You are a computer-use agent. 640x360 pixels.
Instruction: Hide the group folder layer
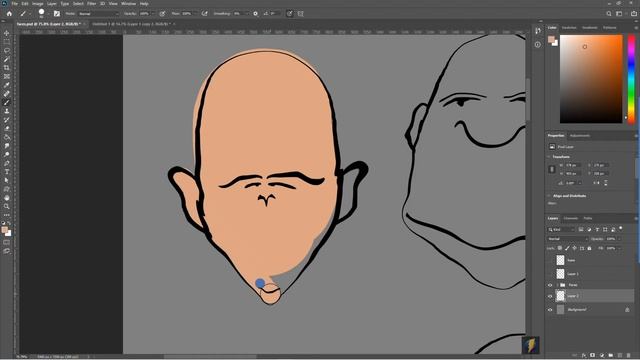(x=550, y=285)
